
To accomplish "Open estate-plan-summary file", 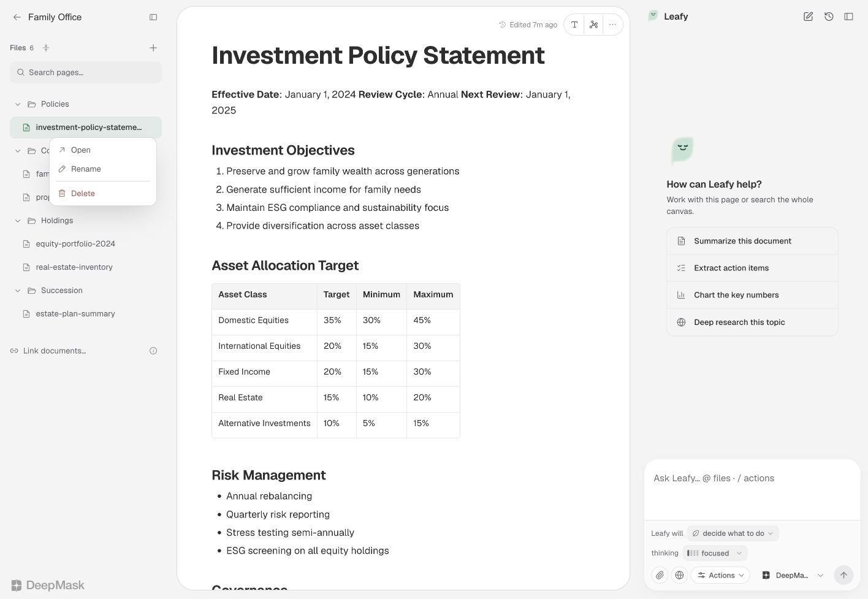I will pyautogui.click(x=86, y=314).
